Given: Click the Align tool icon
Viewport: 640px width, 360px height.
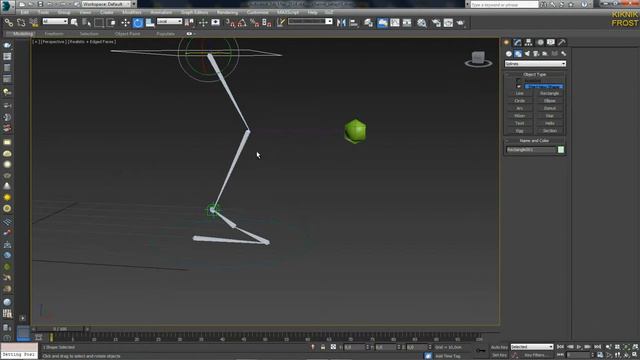Looking at the screenshot, I should coord(354,22).
